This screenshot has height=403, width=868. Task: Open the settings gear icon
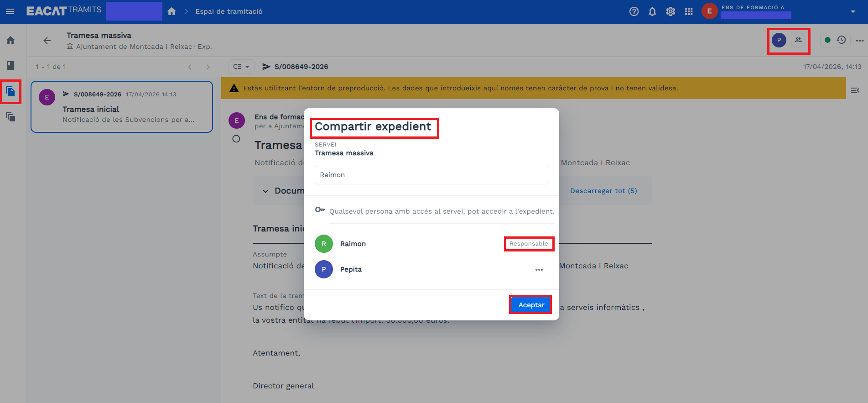coord(670,11)
